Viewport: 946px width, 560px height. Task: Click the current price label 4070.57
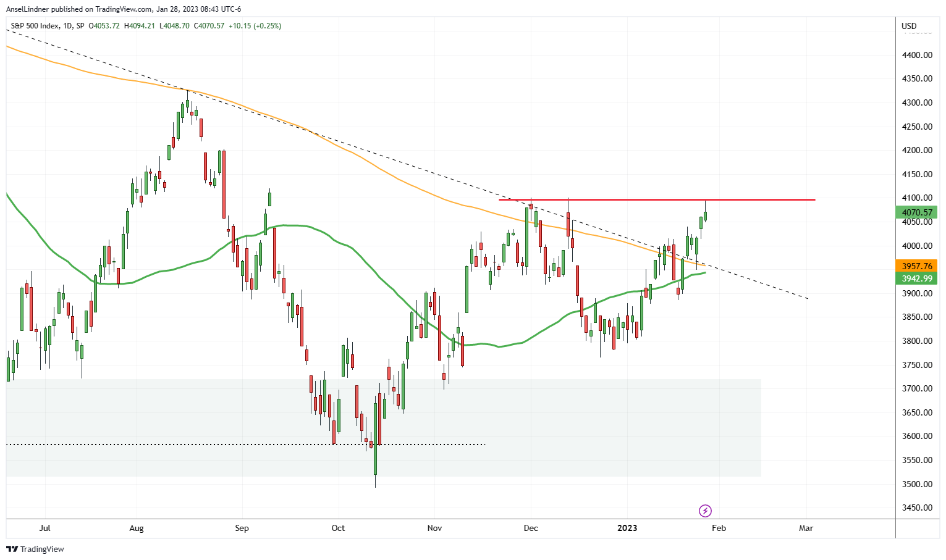pyautogui.click(x=917, y=212)
